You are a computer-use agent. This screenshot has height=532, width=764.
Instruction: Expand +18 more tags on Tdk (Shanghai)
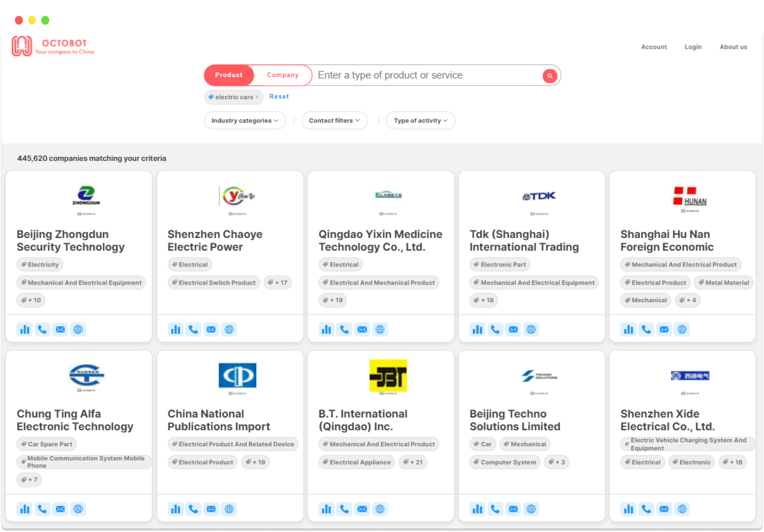click(x=484, y=300)
